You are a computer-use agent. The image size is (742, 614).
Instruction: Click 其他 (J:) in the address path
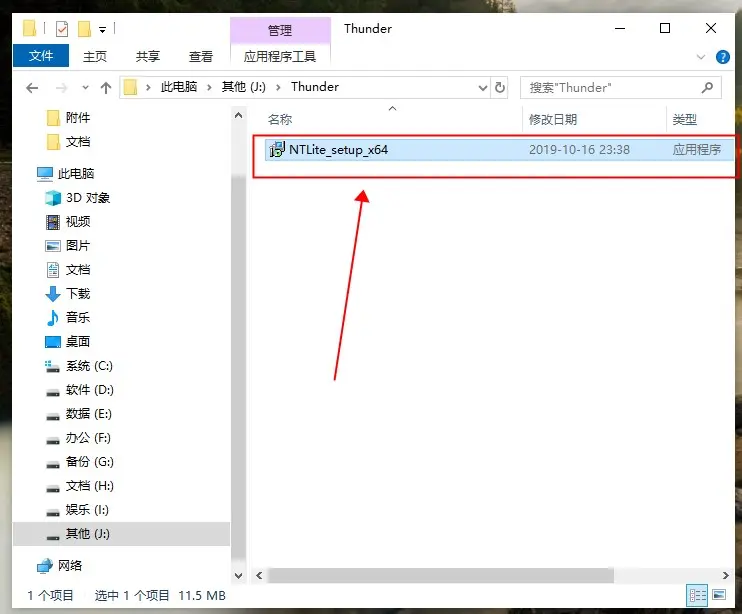244,87
